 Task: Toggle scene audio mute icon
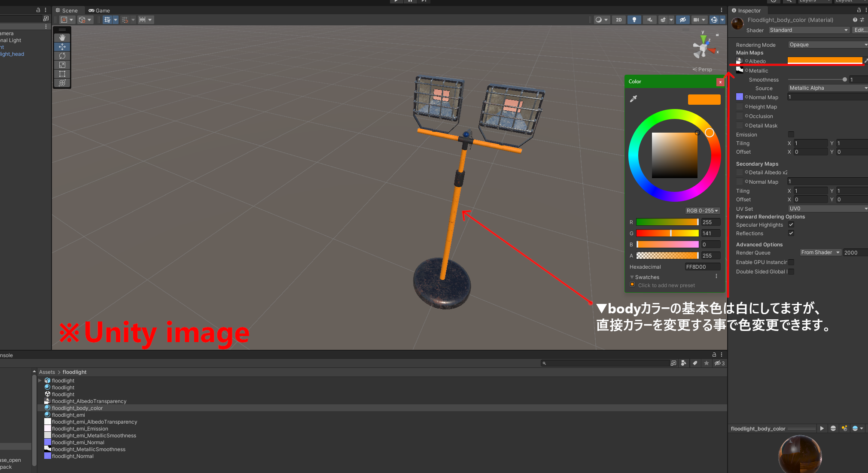point(650,20)
